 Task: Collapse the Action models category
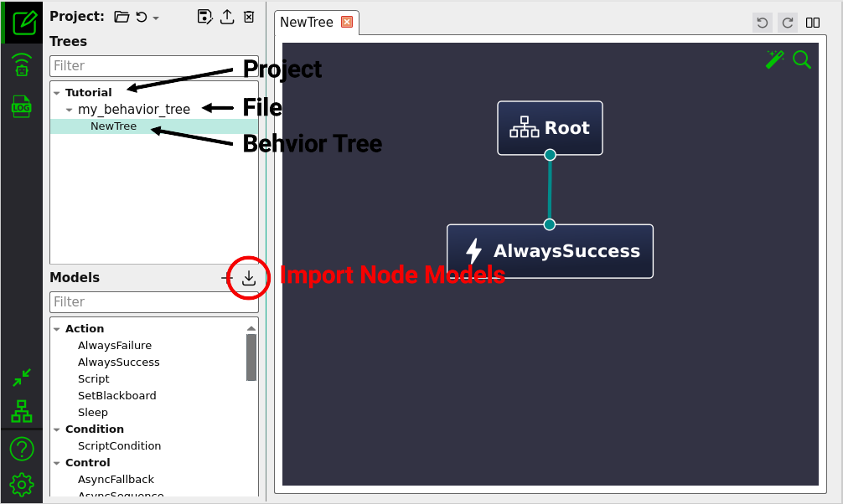56,329
